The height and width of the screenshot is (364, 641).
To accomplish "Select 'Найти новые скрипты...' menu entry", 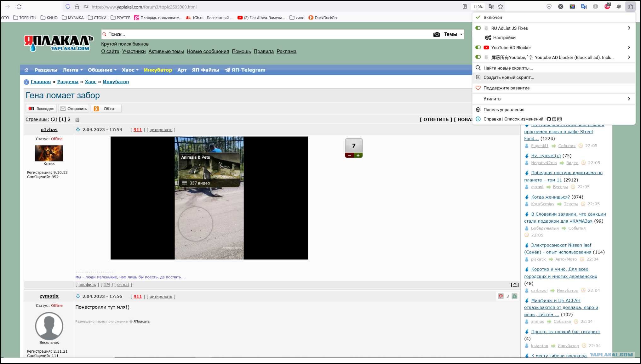I will (554, 68).
